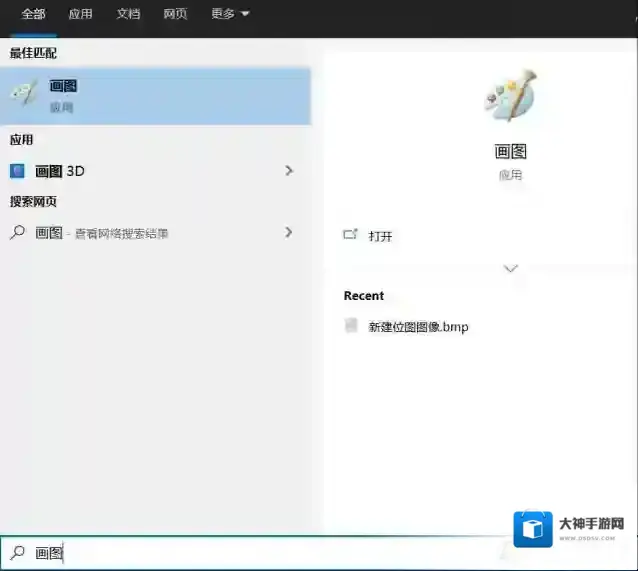Open recent file 新建位图图像.bmp

pyautogui.click(x=418, y=327)
